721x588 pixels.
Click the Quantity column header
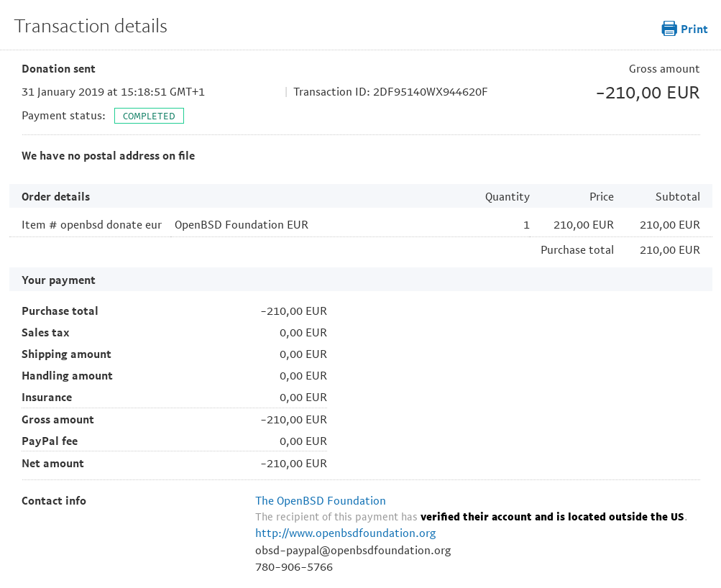pos(508,197)
